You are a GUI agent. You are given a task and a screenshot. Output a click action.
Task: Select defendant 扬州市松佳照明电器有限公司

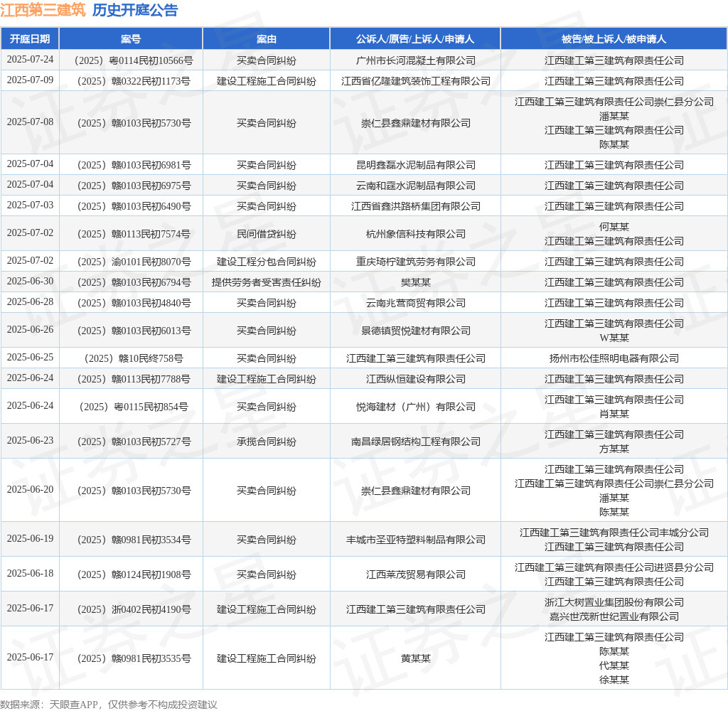pyautogui.click(x=614, y=358)
